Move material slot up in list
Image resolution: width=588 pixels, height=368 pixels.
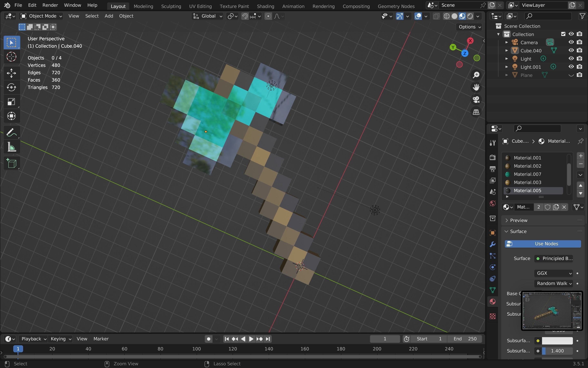(x=580, y=185)
